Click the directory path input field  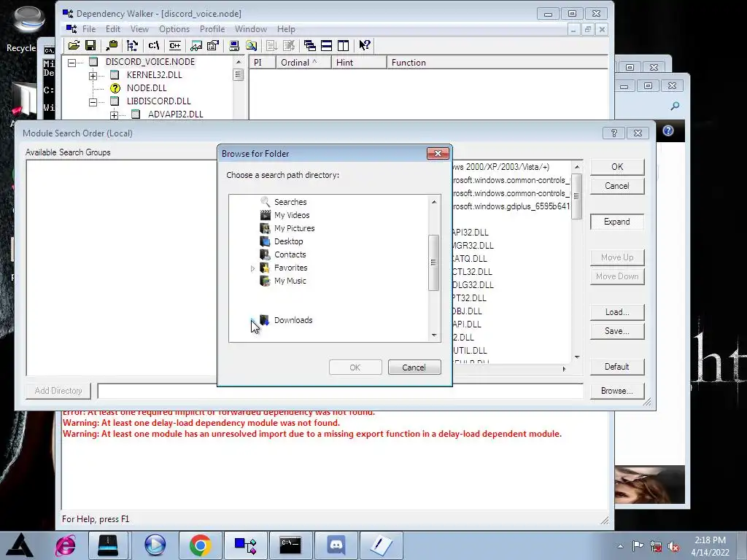click(x=340, y=391)
